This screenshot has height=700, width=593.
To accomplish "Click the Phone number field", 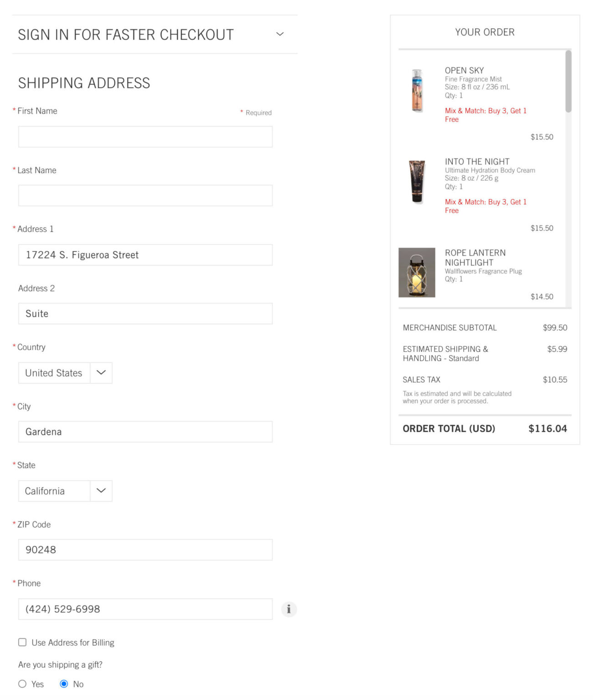I will click(x=145, y=609).
